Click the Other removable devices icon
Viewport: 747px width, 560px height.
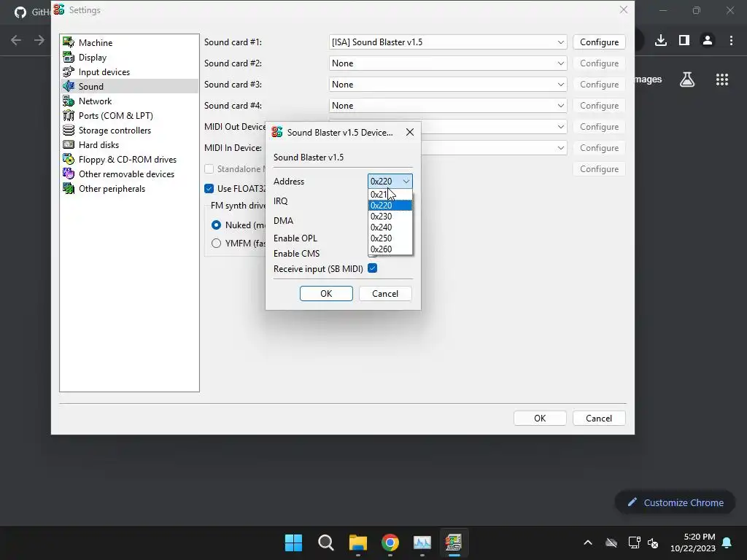click(x=69, y=174)
